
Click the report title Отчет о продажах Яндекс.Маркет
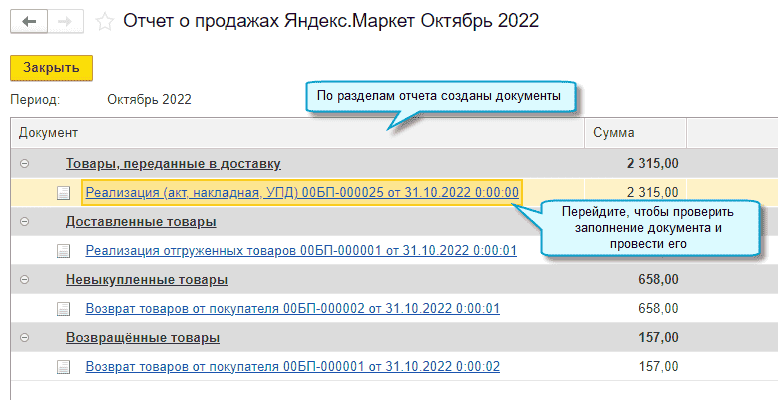pos(331,21)
